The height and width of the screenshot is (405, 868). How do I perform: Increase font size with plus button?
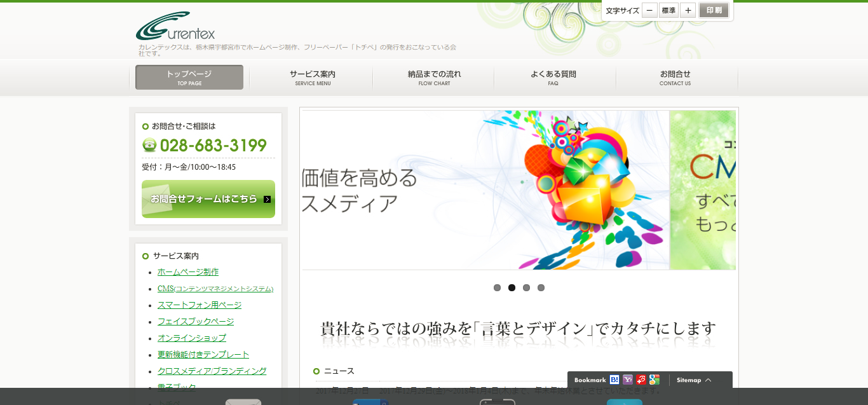click(x=688, y=10)
